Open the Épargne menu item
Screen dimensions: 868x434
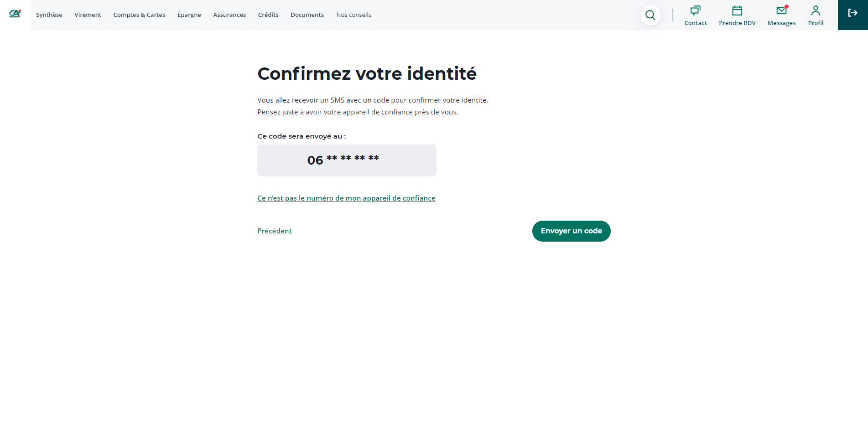(189, 15)
